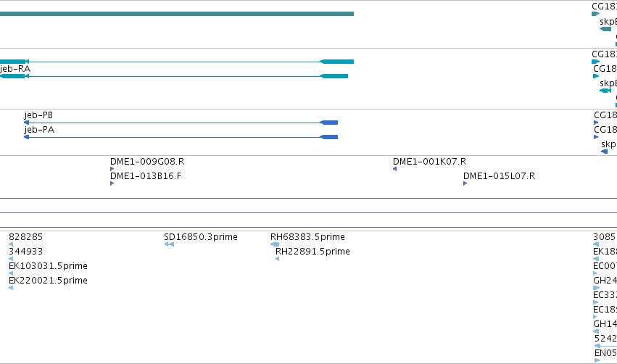Select the 344933 EST label
617x364 pixels.
[x=25, y=252]
